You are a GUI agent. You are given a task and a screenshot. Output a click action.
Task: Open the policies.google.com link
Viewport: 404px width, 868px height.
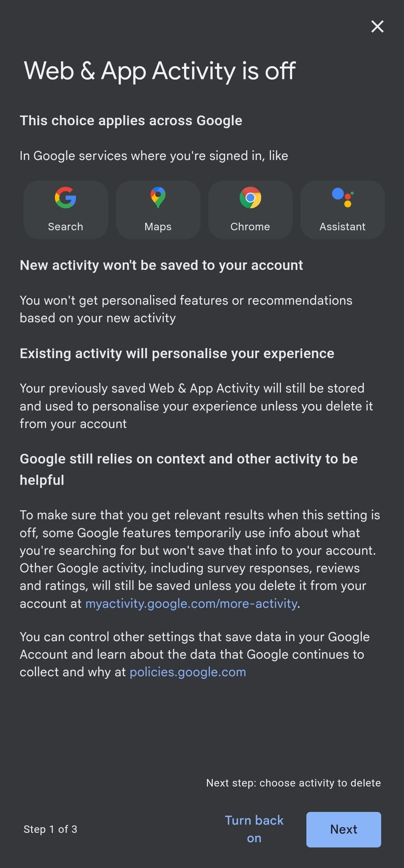pos(188,672)
